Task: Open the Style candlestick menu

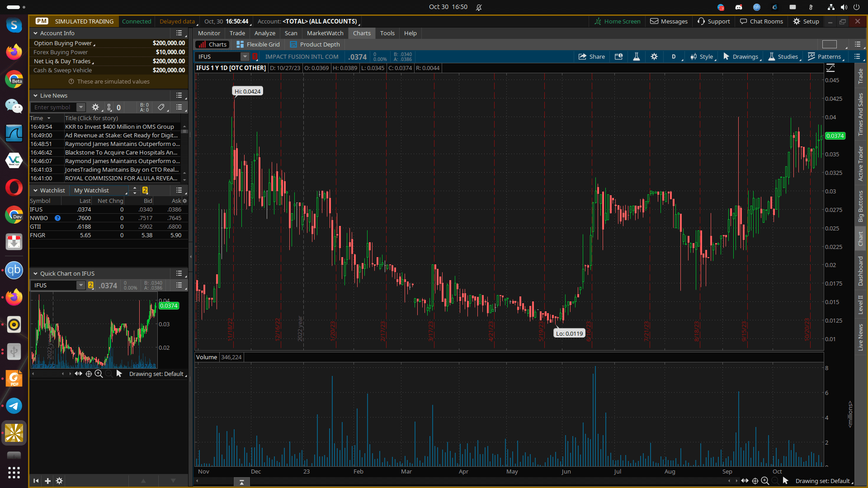Action: click(x=701, y=56)
